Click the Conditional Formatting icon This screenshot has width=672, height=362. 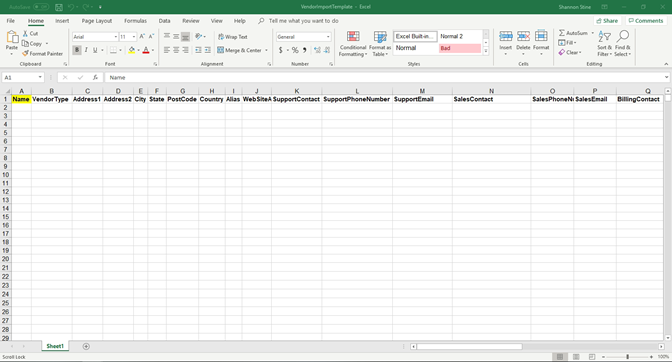(353, 36)
